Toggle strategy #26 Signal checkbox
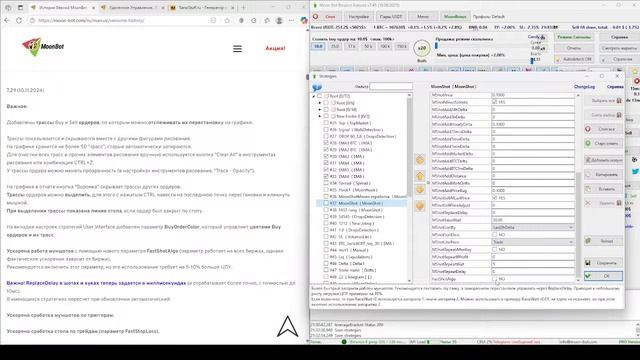The width and height of the screenshot is (640, 360). click(x=326, y=129)
